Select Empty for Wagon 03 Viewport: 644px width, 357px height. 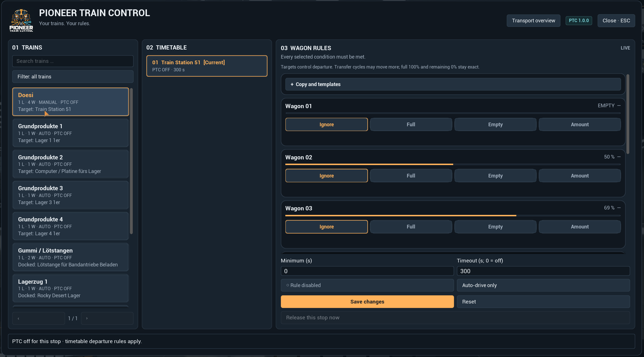(495, 227)
